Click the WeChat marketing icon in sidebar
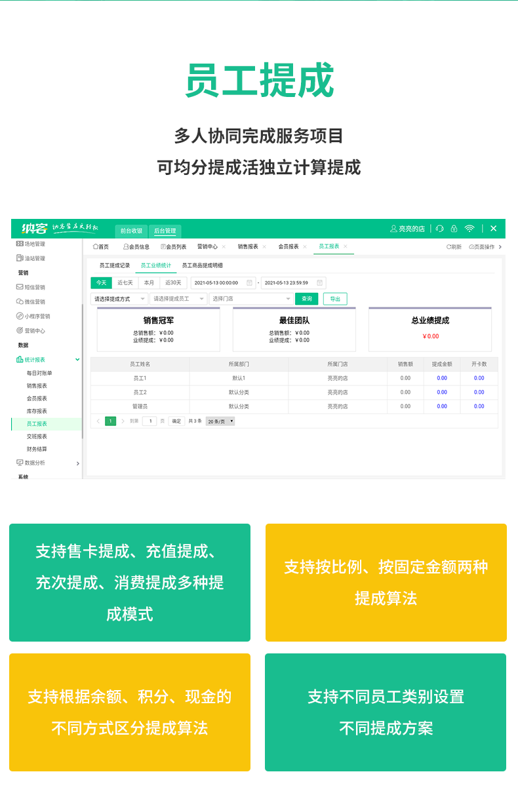This screenshot has height=812, width=518. click(x=20, y=302)
